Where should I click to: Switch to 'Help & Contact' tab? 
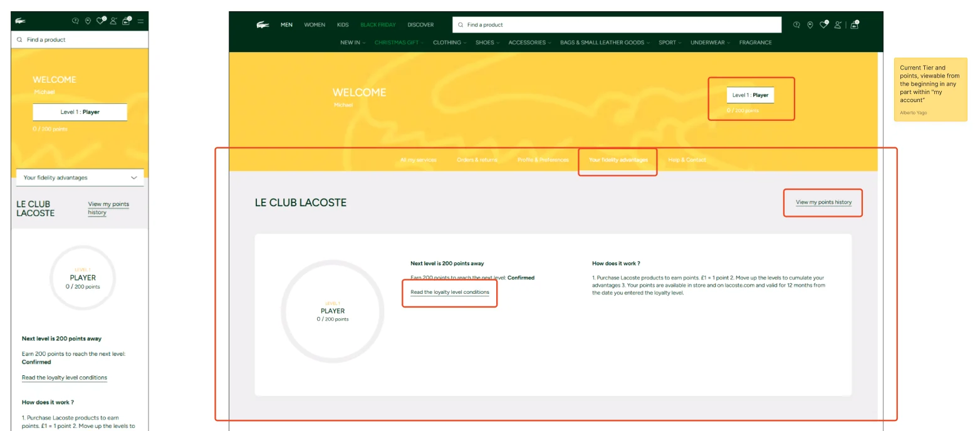pyautogui.click(x=687, y=160)
